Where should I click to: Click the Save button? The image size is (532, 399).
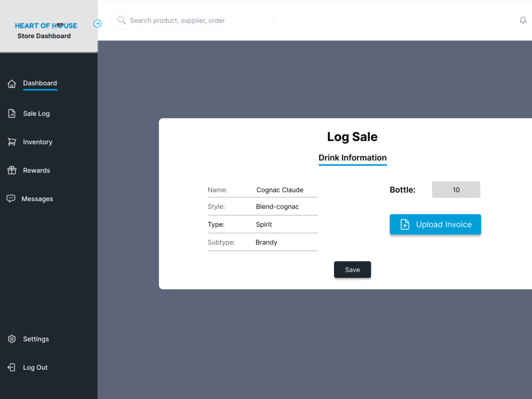[x=353, y=270]
